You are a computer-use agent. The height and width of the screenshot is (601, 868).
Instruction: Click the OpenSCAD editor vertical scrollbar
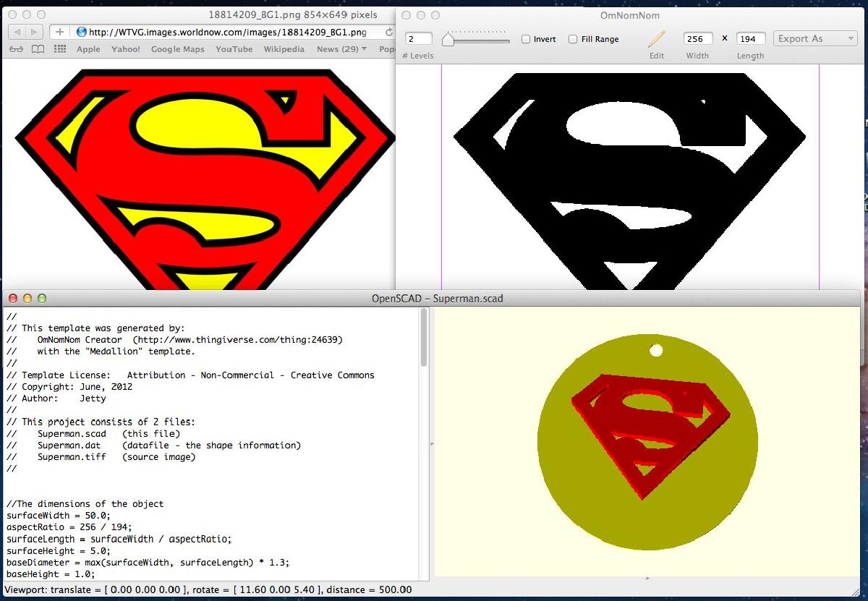pos(424,338)
